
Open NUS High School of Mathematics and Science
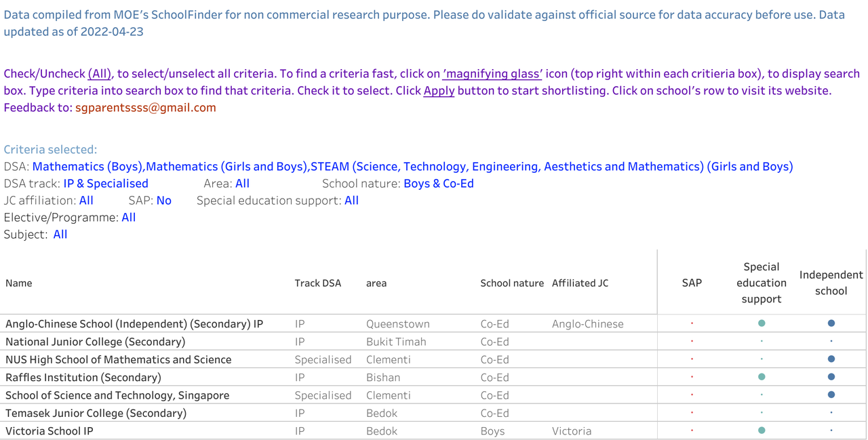coord(119,359)
